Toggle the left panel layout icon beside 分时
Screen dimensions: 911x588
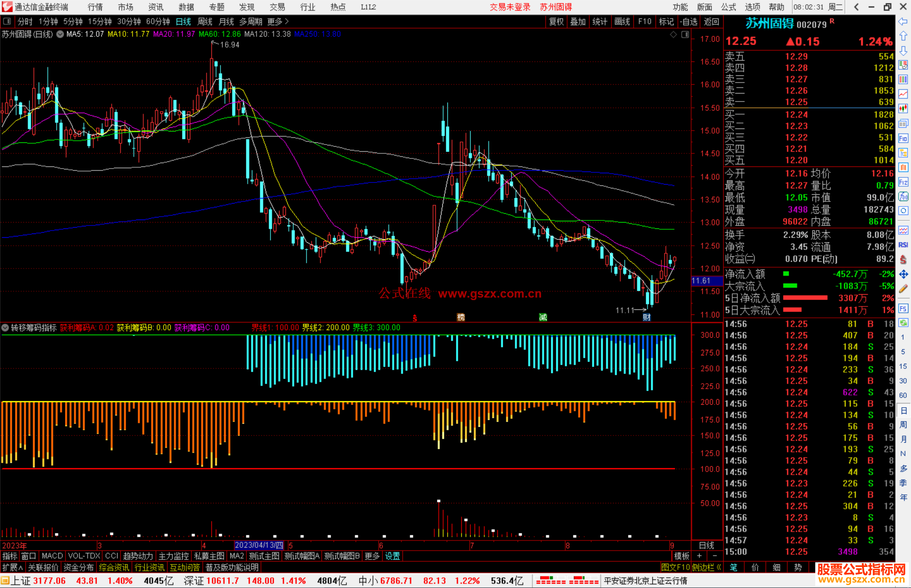tap(7, 21)
